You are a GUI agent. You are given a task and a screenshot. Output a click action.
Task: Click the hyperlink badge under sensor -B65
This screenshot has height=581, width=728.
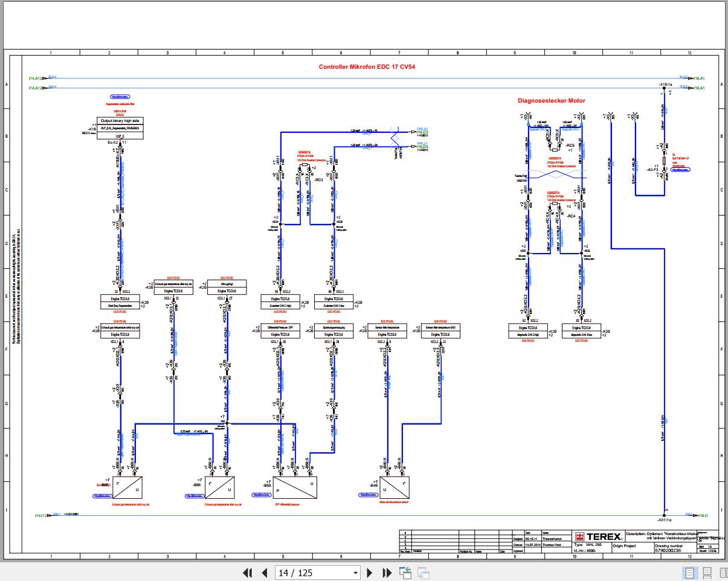(x=104, y=495)
